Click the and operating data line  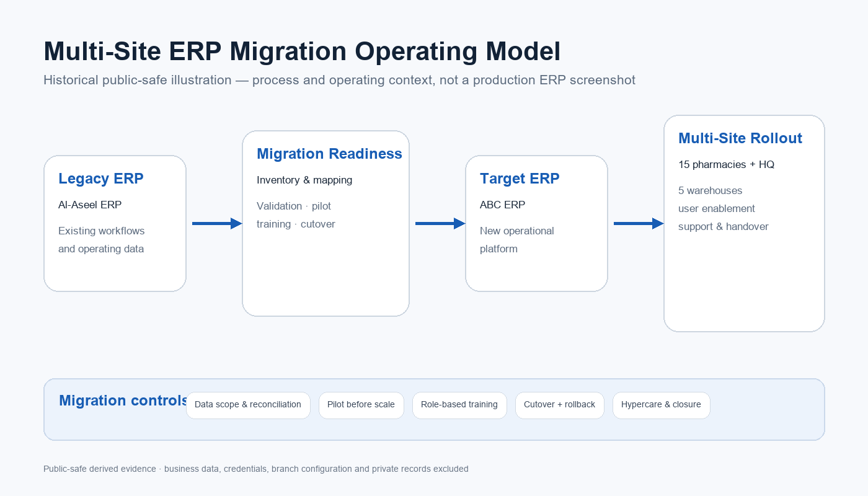pyautogui.click(x=101, y=249)
